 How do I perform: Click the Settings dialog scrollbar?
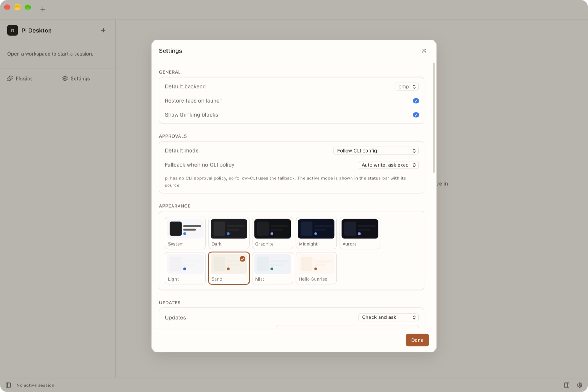click(434, 118)
